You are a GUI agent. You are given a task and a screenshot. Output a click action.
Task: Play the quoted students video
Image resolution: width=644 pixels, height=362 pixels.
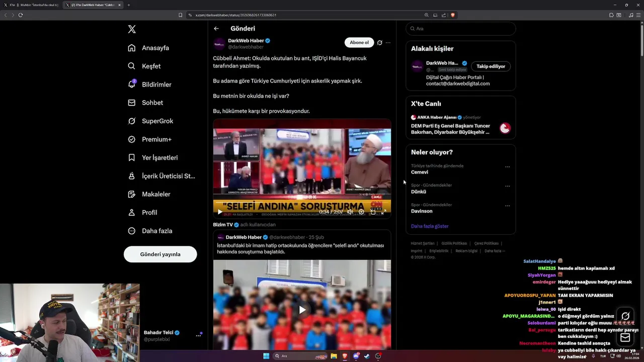pos(302,310)
